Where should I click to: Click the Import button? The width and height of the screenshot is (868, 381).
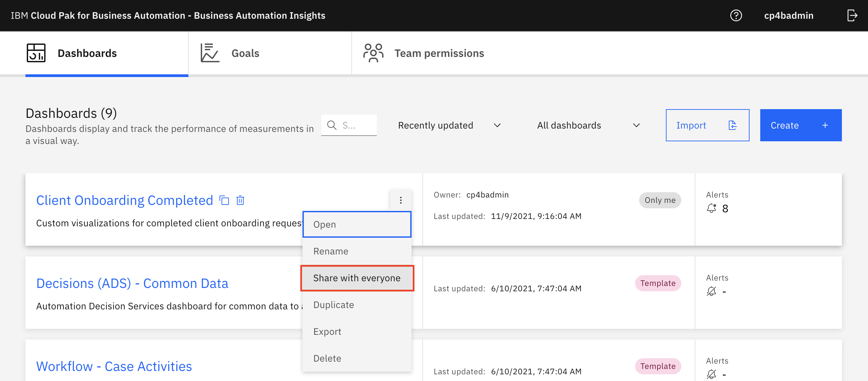coord(707,125)
